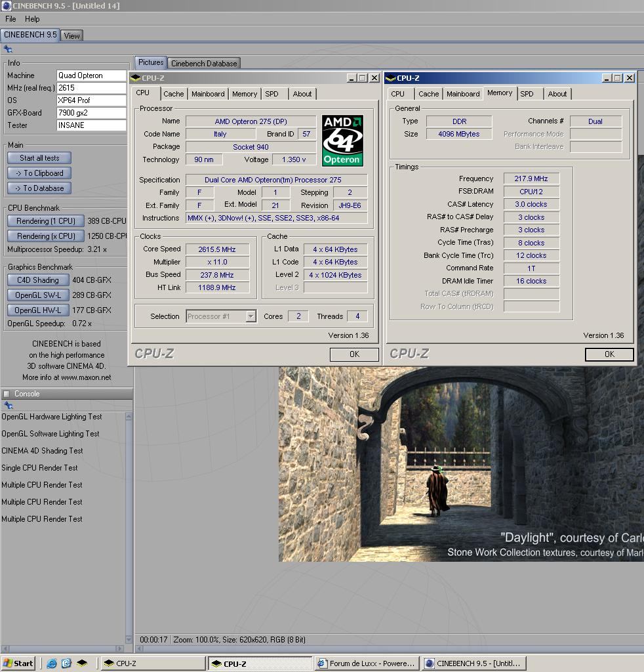644x672 pixels.
Task: Open the Help menu
Action: (x=32, y=19)
